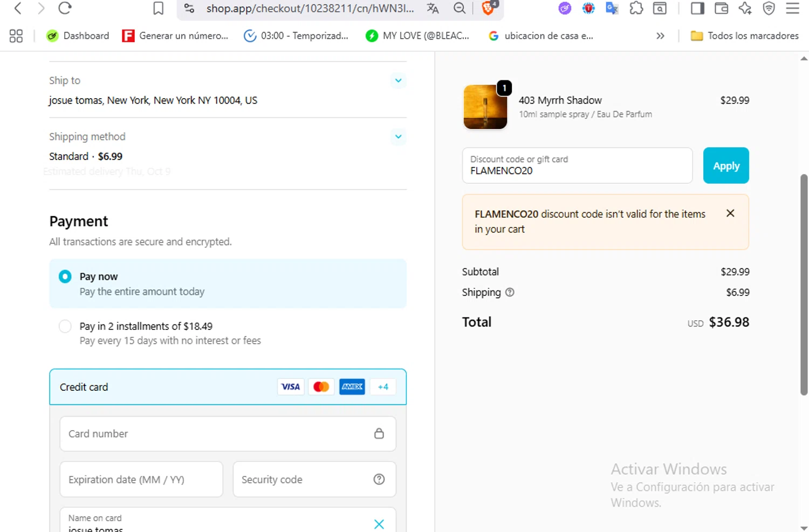809x532 pixels.
Task: Open the Brave Shields lion icon
Action: [489, 8]
